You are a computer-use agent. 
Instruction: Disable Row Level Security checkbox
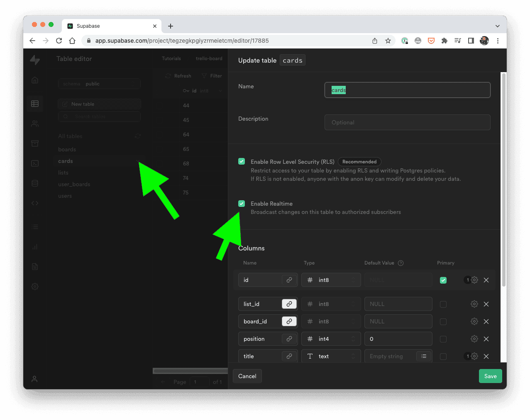tap(242, 161)
